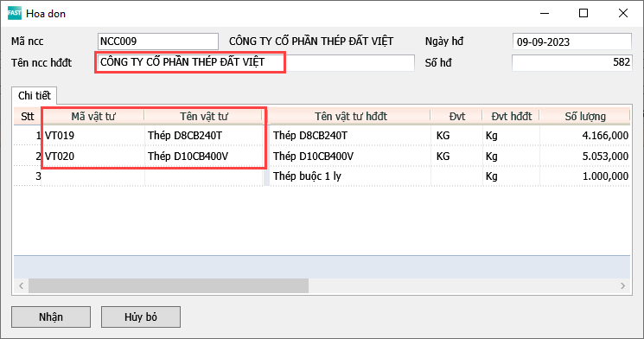644x339 pixels.
Task: Click the FAST application logo icon
Action: 15,13
